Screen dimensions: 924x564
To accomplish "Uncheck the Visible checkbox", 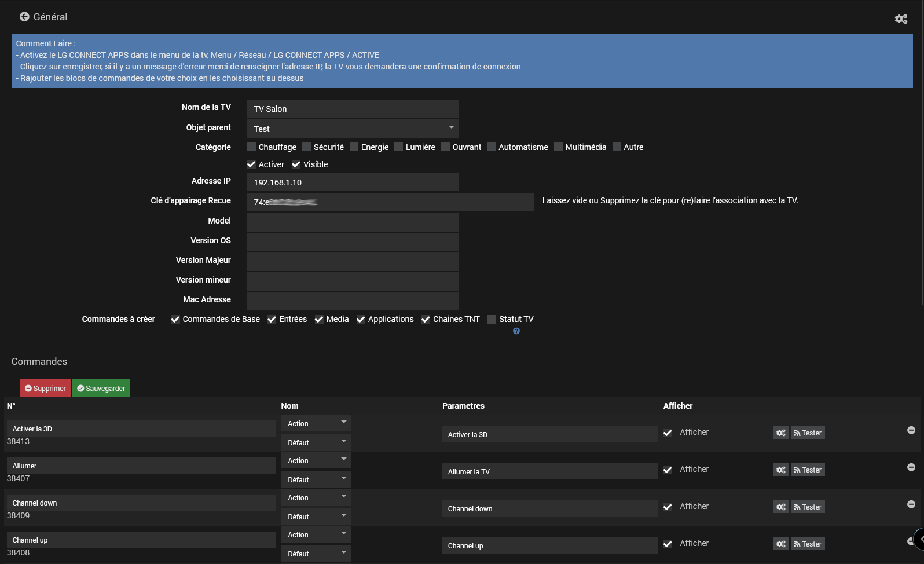I will click(x=296, y=164).
